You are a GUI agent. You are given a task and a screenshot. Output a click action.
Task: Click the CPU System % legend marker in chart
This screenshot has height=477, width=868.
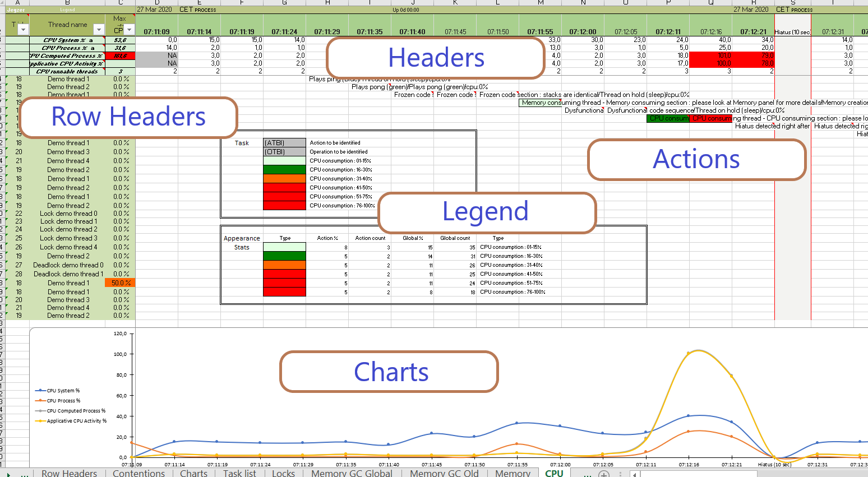pyautogui.click(x=40, y=391)
